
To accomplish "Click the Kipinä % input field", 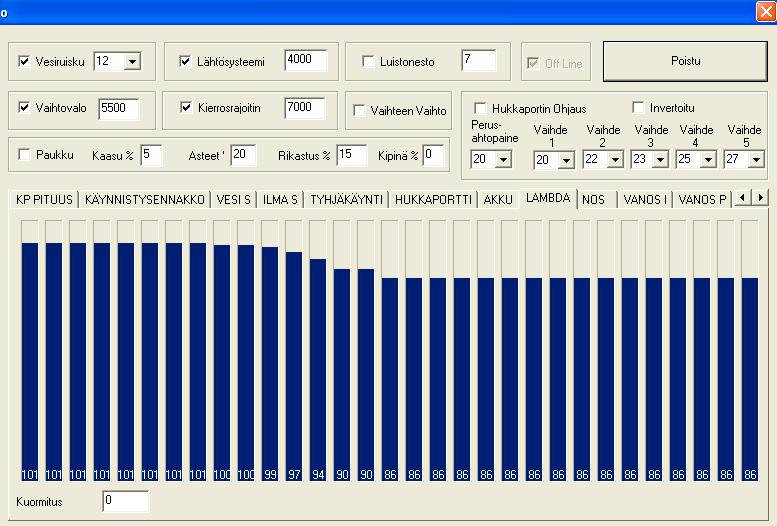I will tap(433, 155).
